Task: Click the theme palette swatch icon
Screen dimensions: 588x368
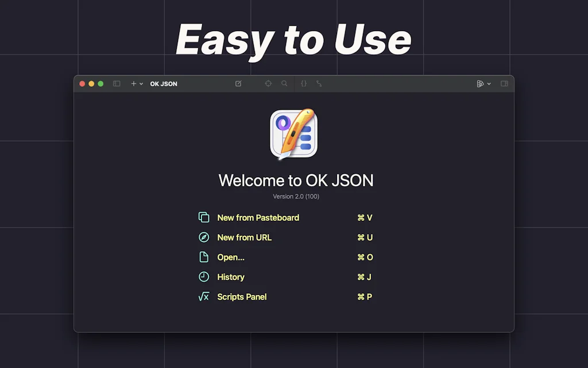Action: click(481, 83)
